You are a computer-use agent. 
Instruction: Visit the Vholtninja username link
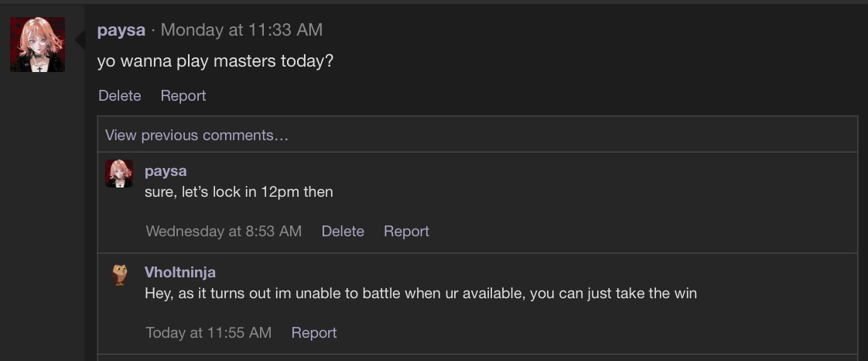pyautogui.click(x=180, y=273)
